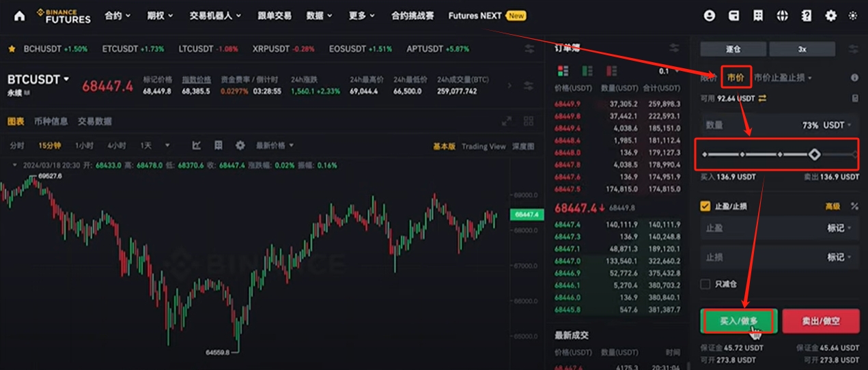This screenshot has height=370, width=868.
Task: Open the orders list icon
Action: pyautogui.click(x=758, y=16)
